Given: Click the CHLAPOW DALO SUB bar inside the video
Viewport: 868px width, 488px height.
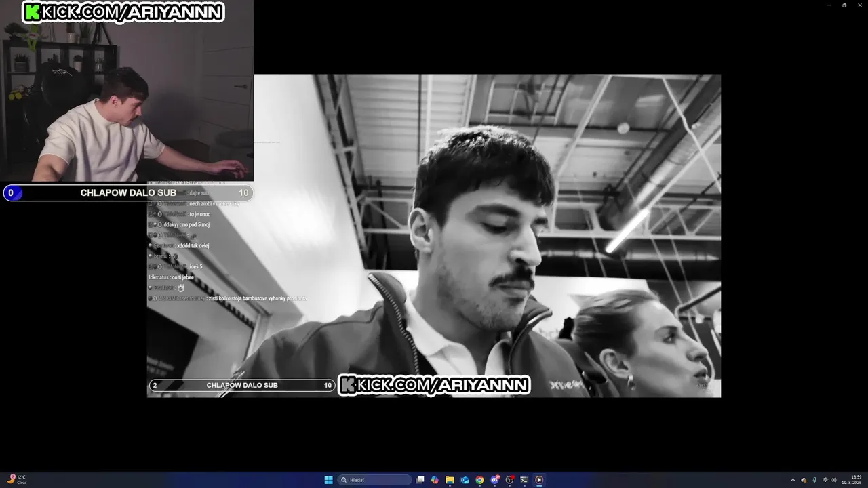Looking at the screenshot, I should pyautogui.click(x=242, y=385).
